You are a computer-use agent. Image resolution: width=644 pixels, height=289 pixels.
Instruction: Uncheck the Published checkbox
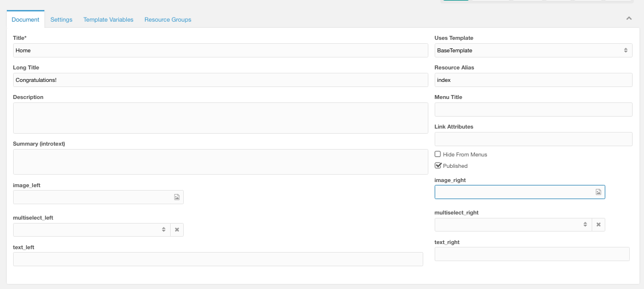click(438, 166)
